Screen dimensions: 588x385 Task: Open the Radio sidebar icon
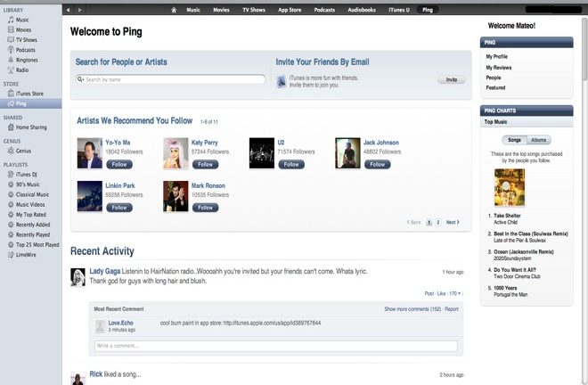[x=11, y=70]
